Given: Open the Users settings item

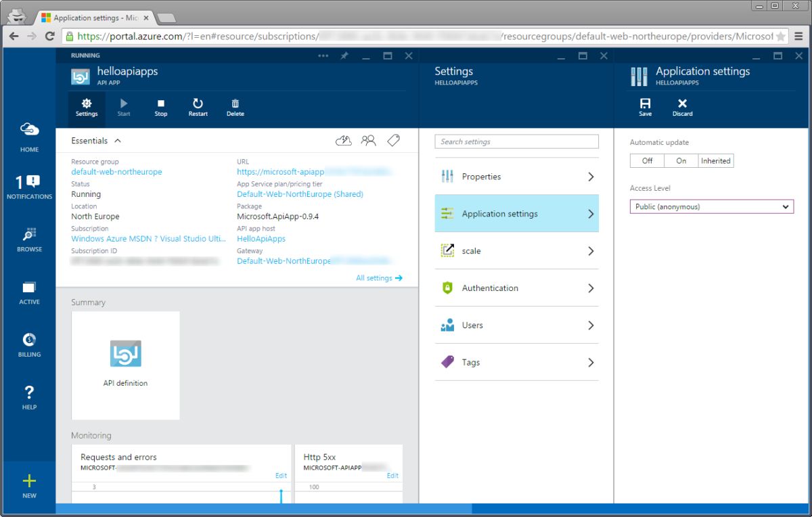Looking at the screenshot, I should click(x=517, y=325).
